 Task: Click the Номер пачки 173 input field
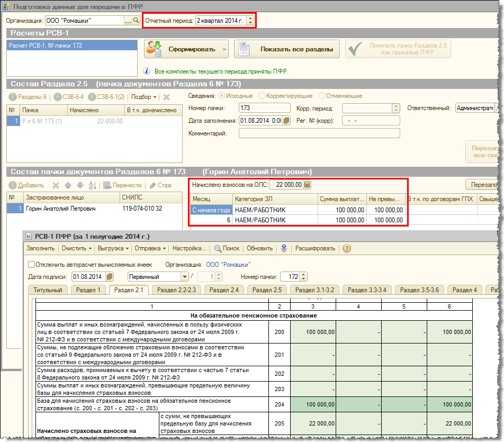click(x=264, y=108)
